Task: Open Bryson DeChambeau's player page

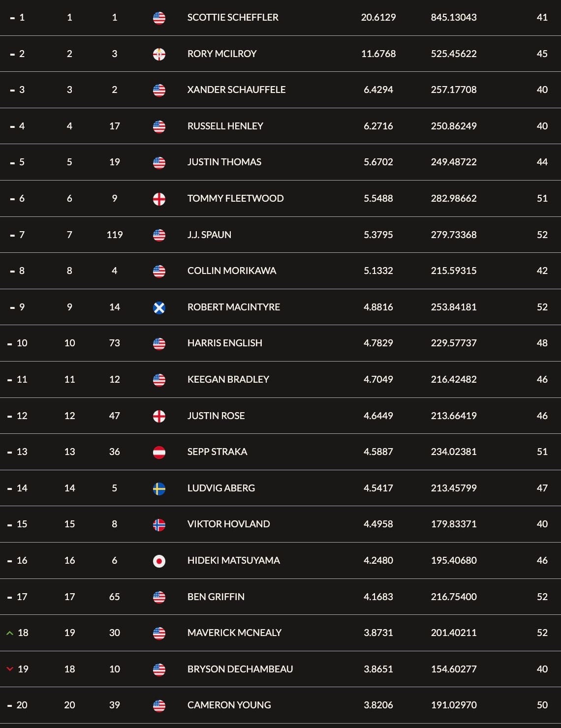Action: click(240, 669)
